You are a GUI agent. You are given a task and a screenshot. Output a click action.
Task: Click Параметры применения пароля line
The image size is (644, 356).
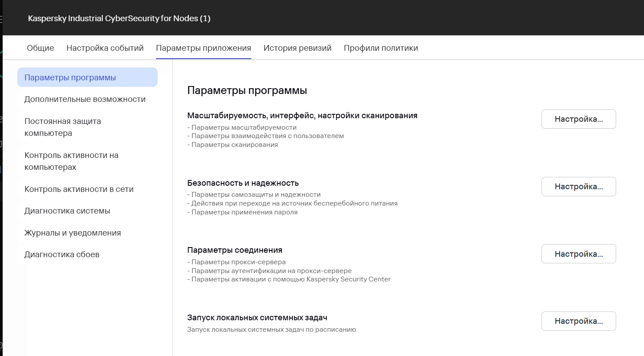(x=242, y=212)
